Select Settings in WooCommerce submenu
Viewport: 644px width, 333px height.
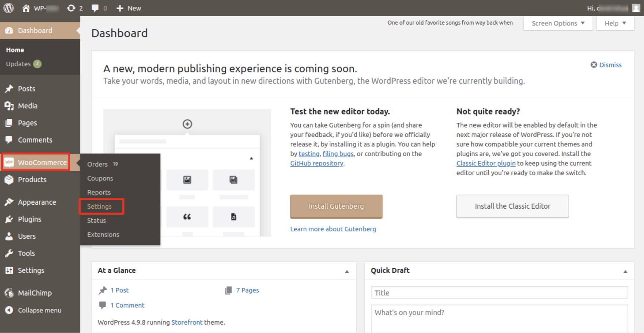coord(99,206)
